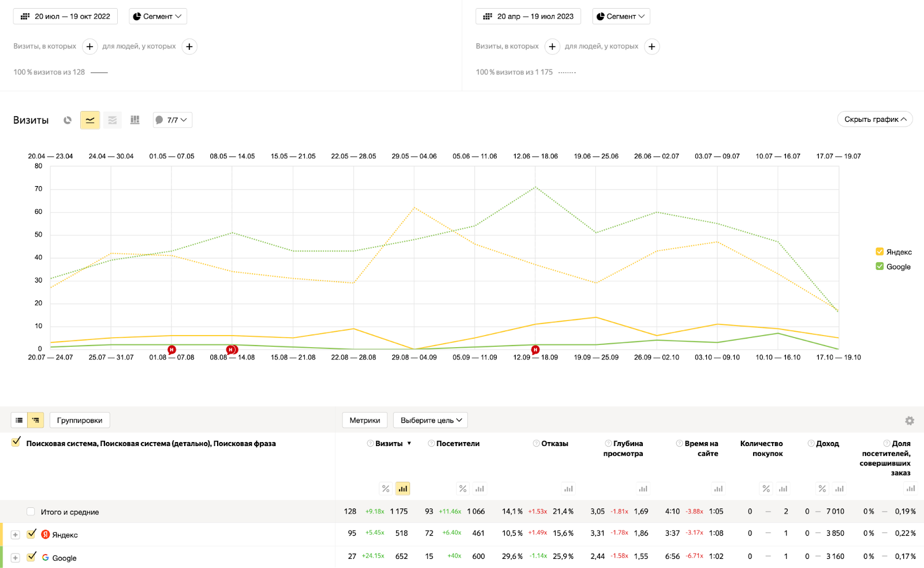Open the Метрики selector

(364, 420)
